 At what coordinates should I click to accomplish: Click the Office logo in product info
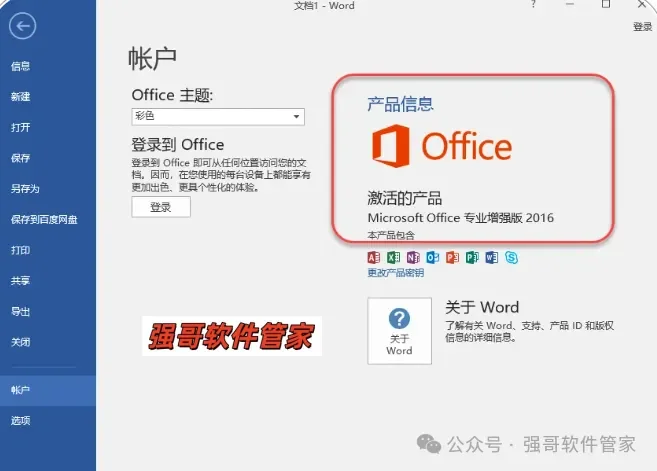[x=442, y=146]
